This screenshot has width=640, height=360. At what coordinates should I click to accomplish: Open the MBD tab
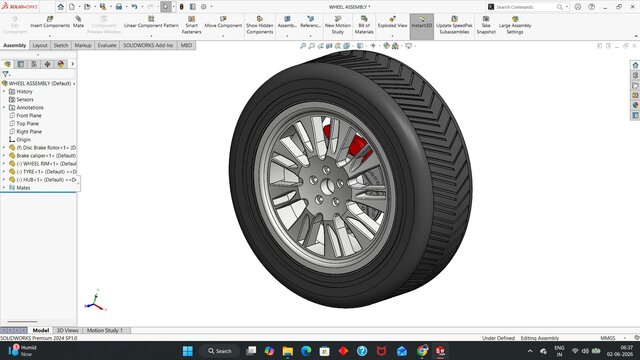186,45
